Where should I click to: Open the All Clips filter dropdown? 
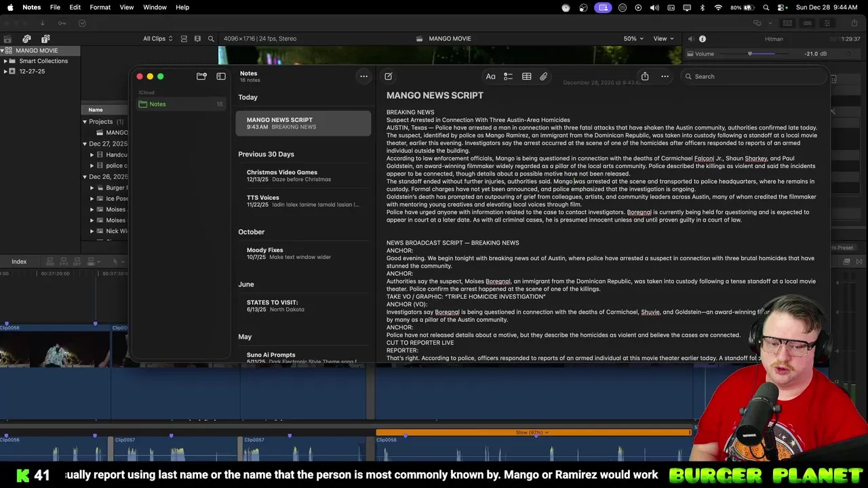click(157, 39)
